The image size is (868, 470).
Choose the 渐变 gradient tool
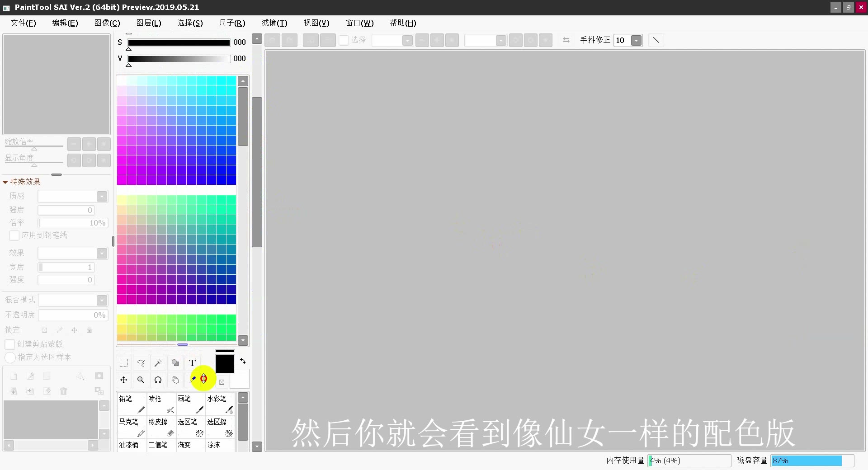click(x=191, y=445)
